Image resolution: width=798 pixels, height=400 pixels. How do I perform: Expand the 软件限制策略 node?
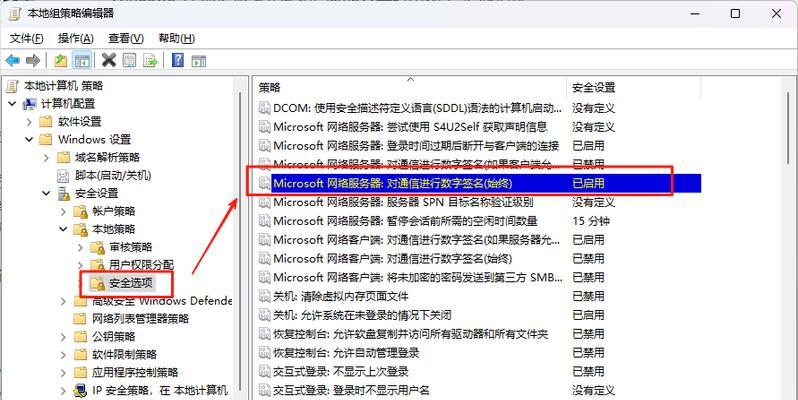(63, 355)
